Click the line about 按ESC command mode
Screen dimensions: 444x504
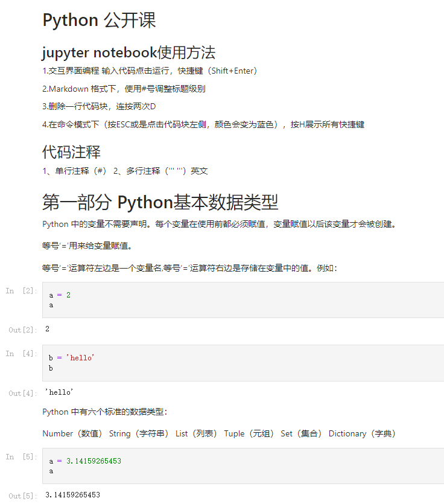(x=203, y=124)
